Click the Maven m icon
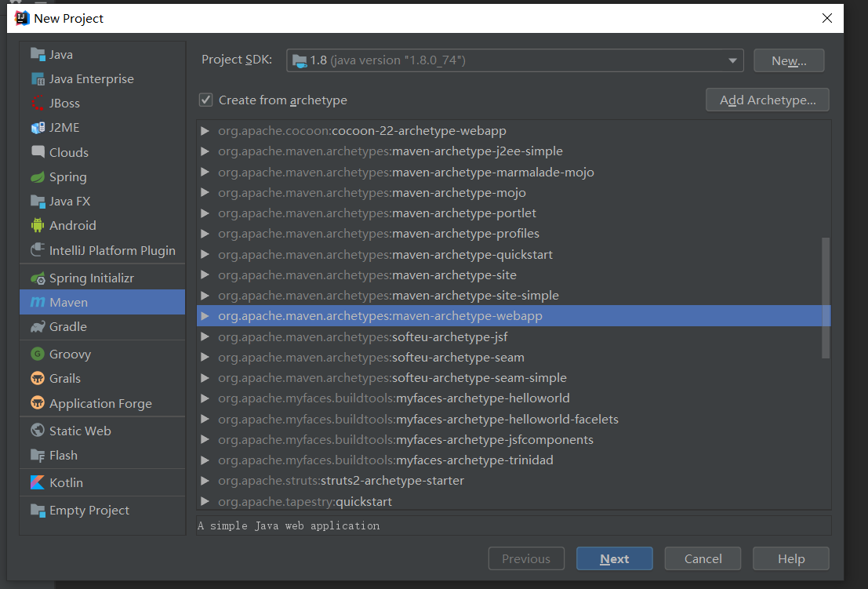Screen dimensions: 868x589 tap(38, 302)
